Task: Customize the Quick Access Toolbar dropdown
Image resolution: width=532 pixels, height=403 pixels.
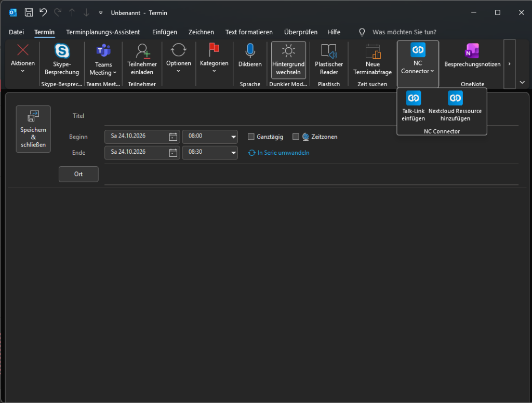Action: click(101, 12)
